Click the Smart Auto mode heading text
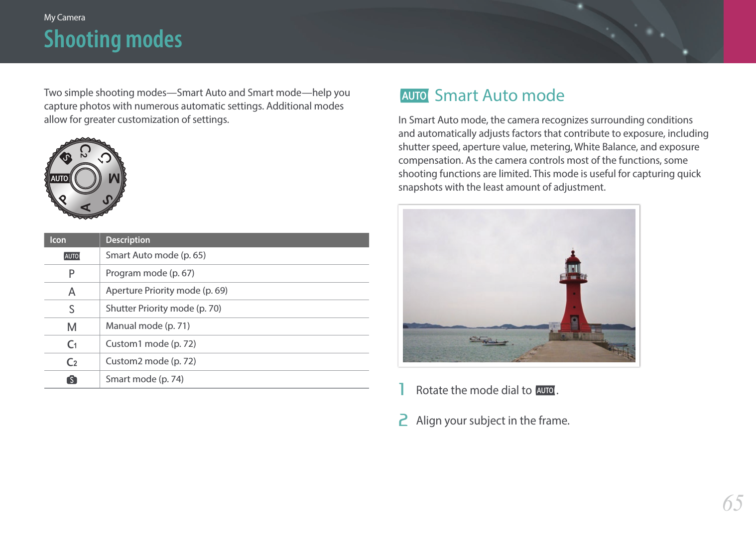 coord(500,96)
